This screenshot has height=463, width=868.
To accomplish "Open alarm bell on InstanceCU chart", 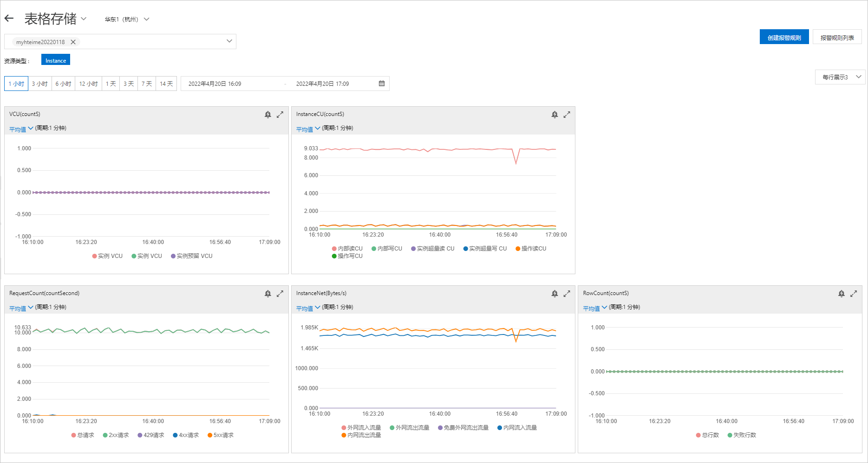I will 555,115.
